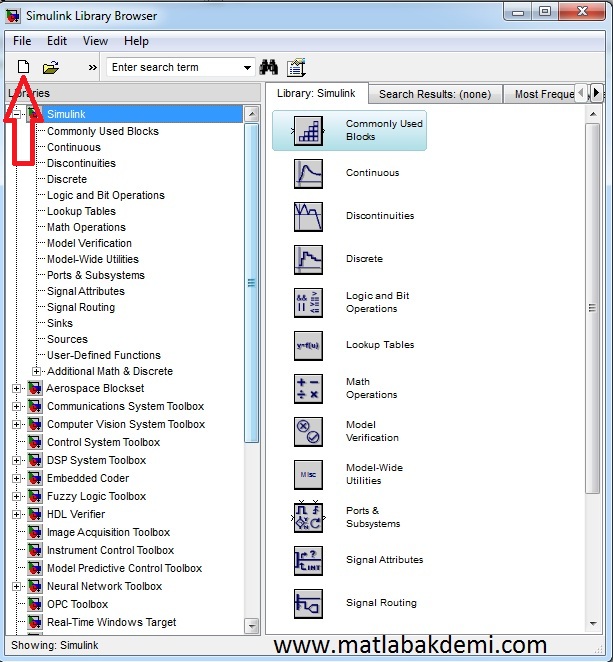Switch to the Search Results tab
Screen dimensions: 613x662
[x=435, y=94]
